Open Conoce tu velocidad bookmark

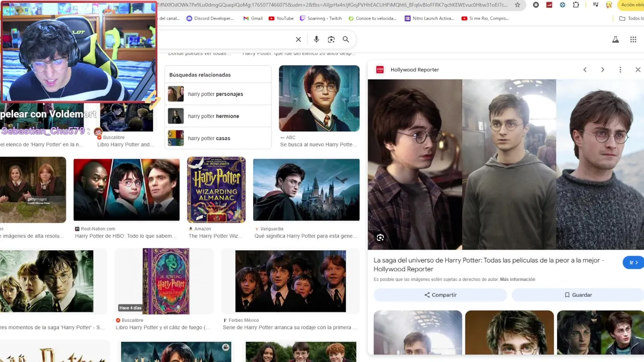click(x=372, y=19)
